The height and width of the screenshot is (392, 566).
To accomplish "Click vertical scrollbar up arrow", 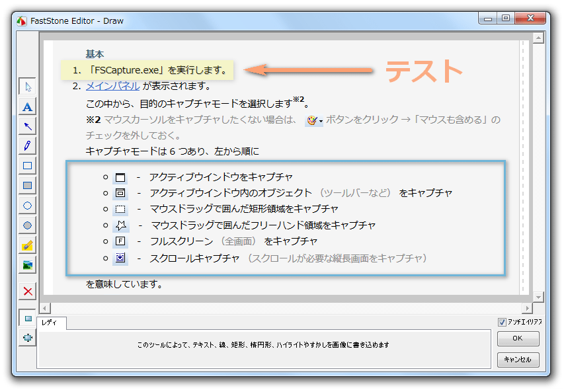I will click(x=538, y=38).
